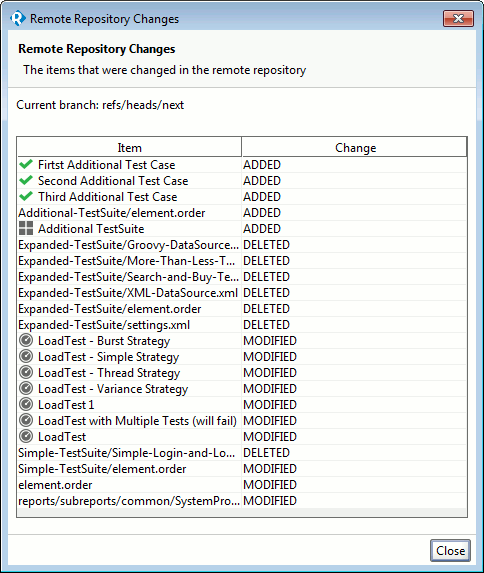Viewport: 484px width, 573px height.
Task: Select the Simple-TestSuite/element.order row
Action: point(242,469)
